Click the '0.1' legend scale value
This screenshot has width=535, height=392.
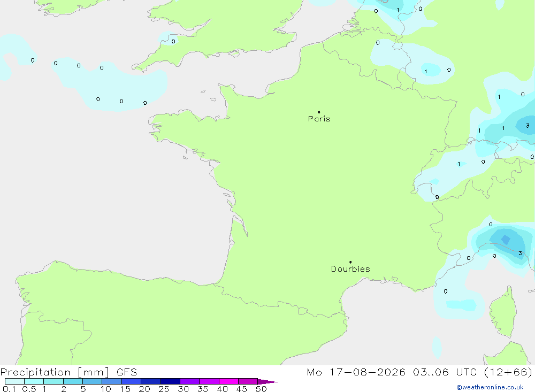click(x=9, y=389)
